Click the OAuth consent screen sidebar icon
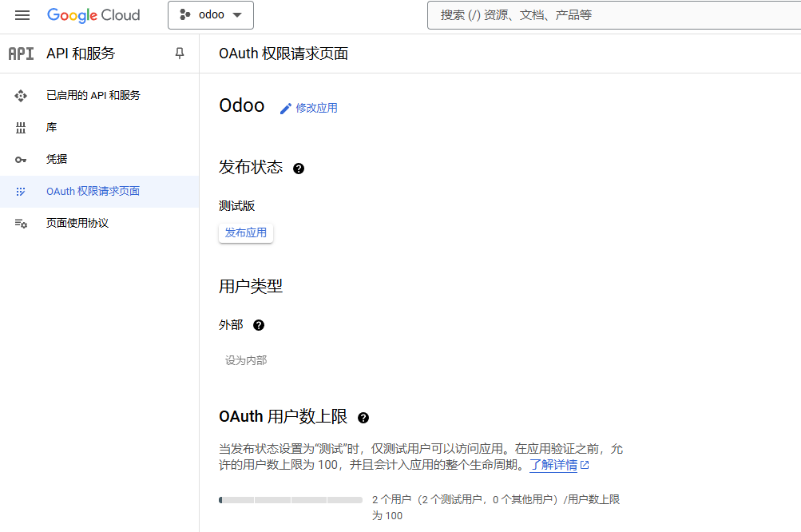801x532 pixels. tap(21, 192)
